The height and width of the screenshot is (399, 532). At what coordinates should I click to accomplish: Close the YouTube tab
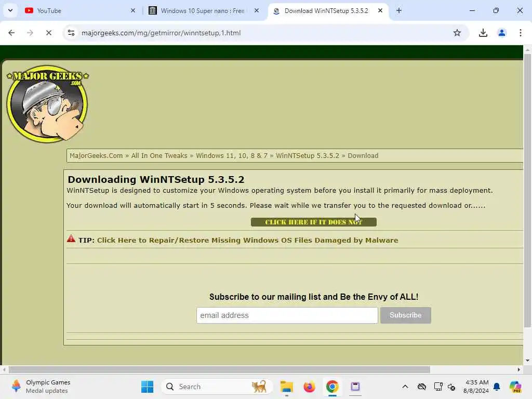133,11
